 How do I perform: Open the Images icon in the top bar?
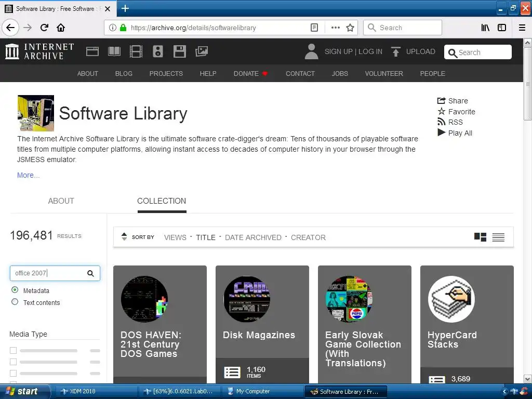tap(202, 51)
